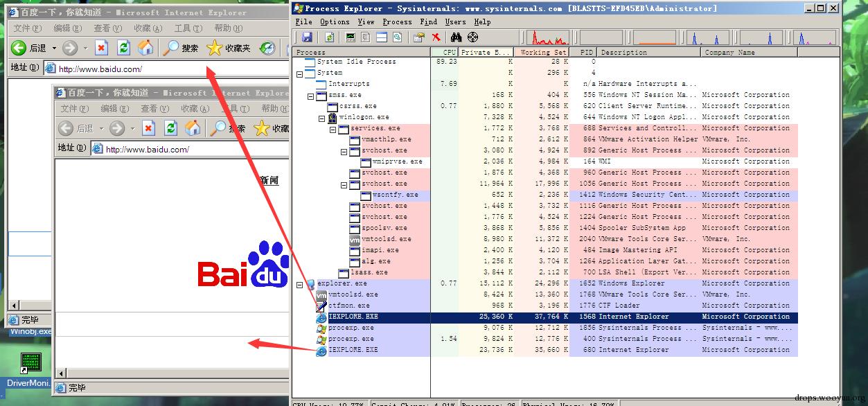The height and width of the screenshot is (406, 868).
Task: Select the ctfmon.exe process row
Action: tap(545, 306)
